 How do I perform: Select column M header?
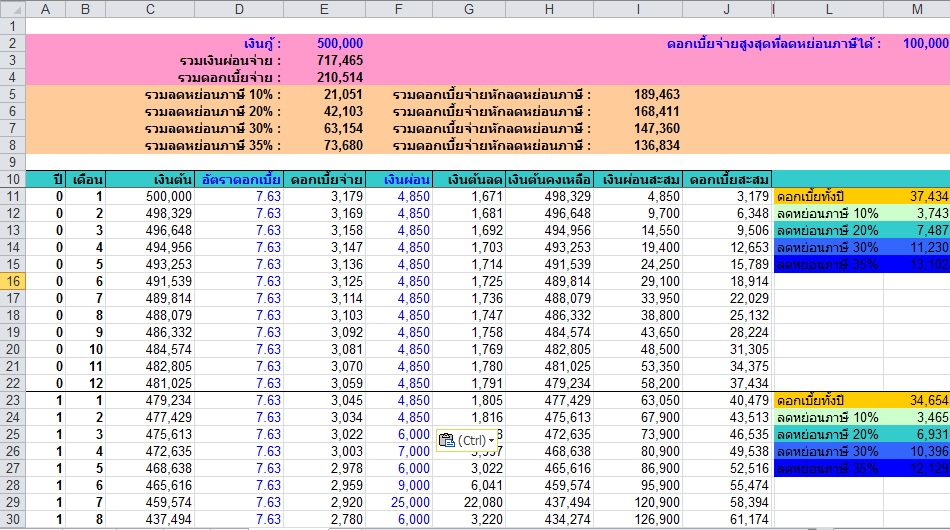[x=917, y=9]
